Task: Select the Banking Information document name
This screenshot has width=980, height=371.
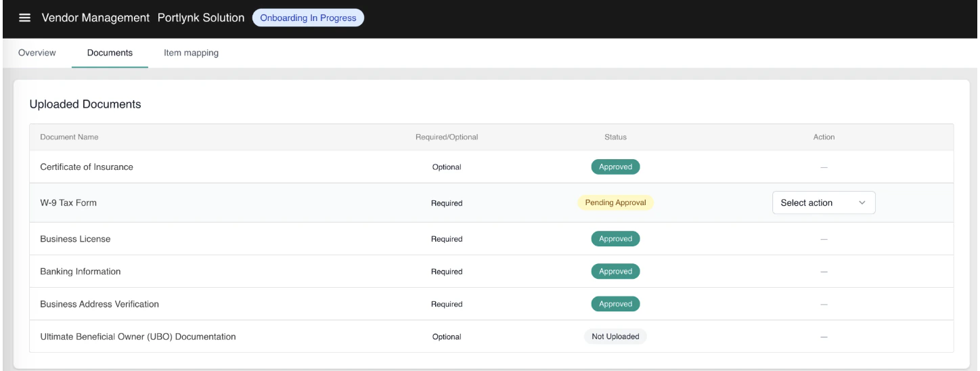Action: coord(81,271)
